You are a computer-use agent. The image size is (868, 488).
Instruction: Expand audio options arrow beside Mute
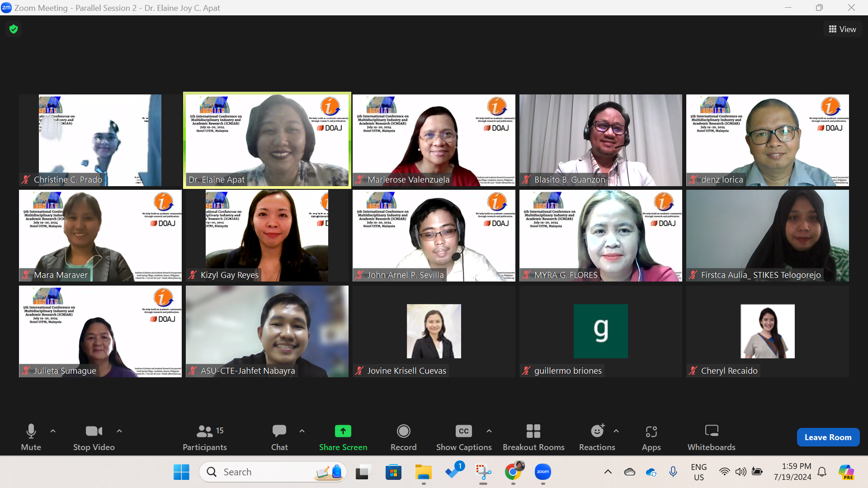[x=53, y=431]
